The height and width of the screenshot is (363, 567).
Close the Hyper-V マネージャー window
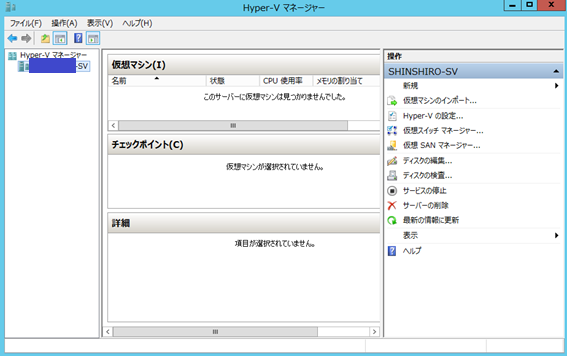(x=551, y=5)
